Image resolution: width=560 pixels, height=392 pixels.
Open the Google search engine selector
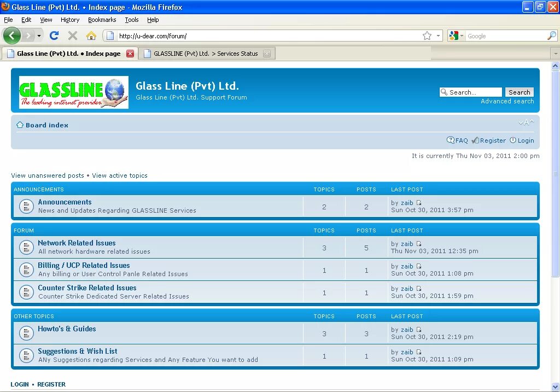pos(456,36)
